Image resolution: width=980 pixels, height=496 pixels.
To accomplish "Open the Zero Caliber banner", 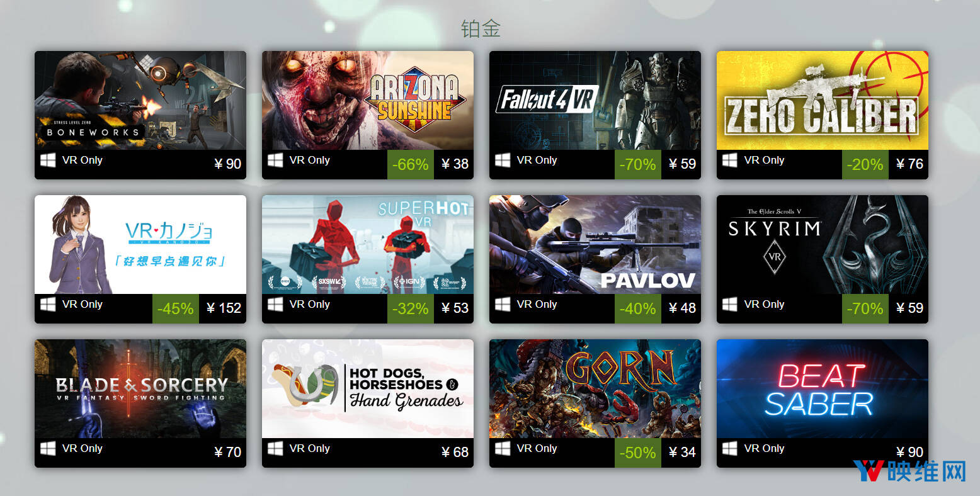I will [x=823, y=100].
